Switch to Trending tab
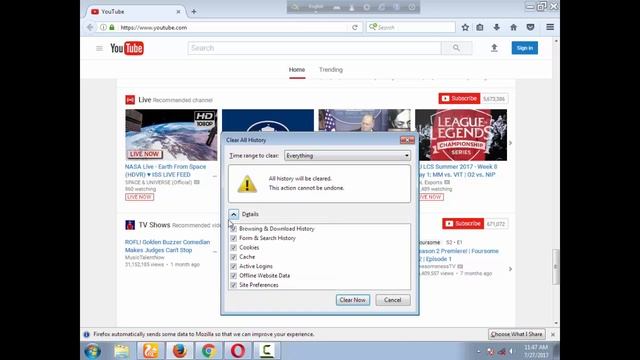The width and height of the screenshot is (640, 360). (x=331, y=70)
